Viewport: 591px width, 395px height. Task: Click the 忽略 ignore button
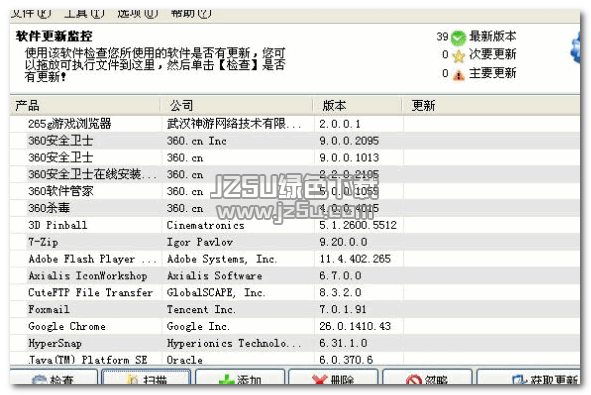pos(427,377)
